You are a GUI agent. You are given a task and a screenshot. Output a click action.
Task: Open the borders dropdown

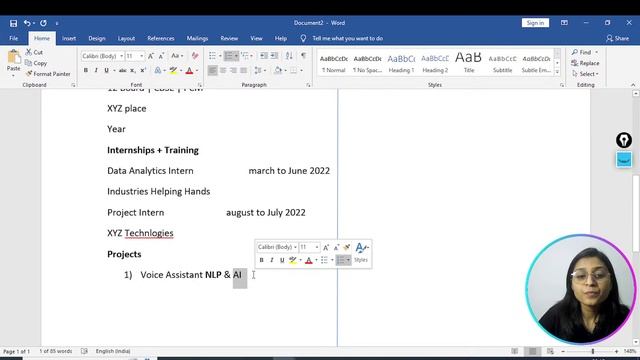point(301,71)
